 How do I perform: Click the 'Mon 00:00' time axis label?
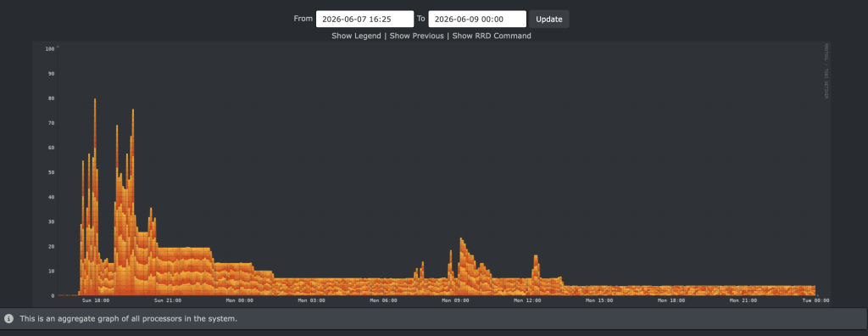coord(240,300)
